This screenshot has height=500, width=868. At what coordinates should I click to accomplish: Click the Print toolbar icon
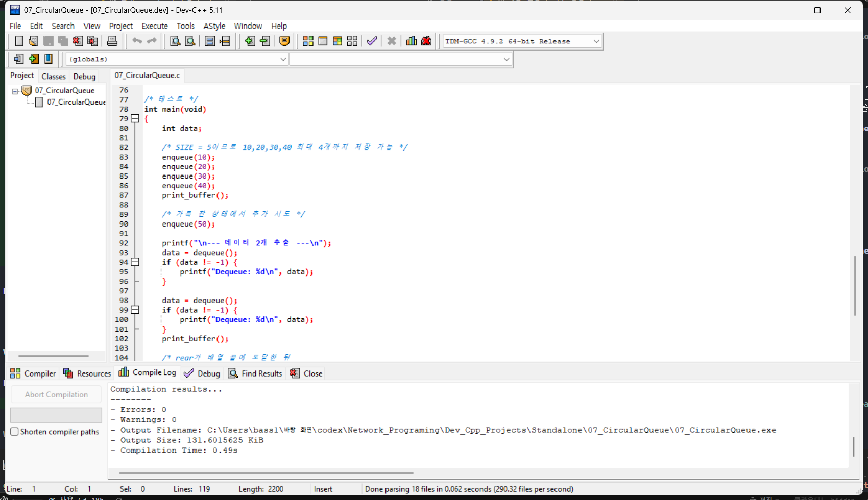coord(112,41)
